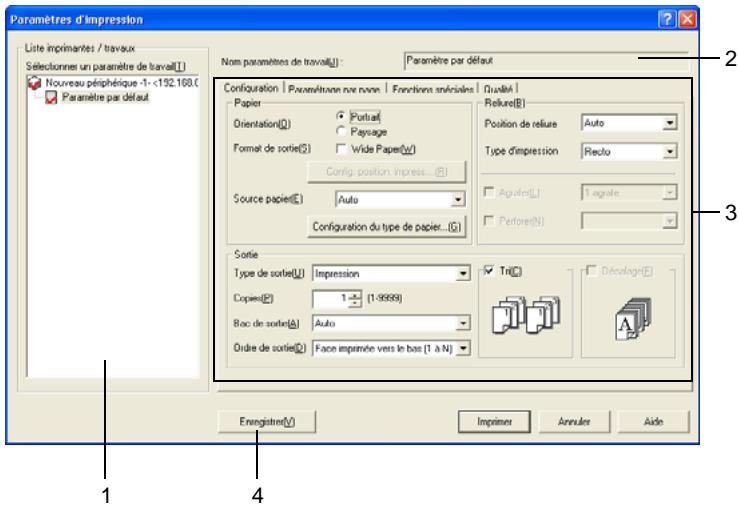The width and height of the screenshot is (739, 506).
Task: Switch to the Configuration tab
Action: pyautogui.click(x=251, y=88)
